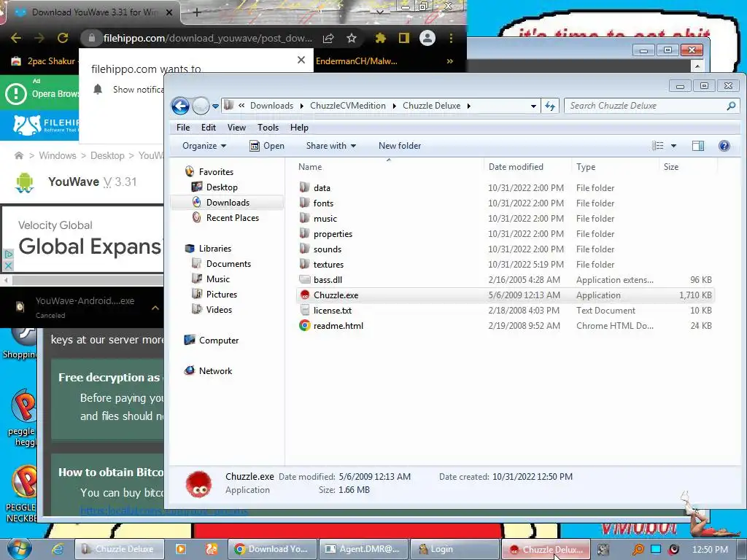Launch Internet Explorer from taskbar
Viewport: 747px width, 560px height.
click(58, 549)
